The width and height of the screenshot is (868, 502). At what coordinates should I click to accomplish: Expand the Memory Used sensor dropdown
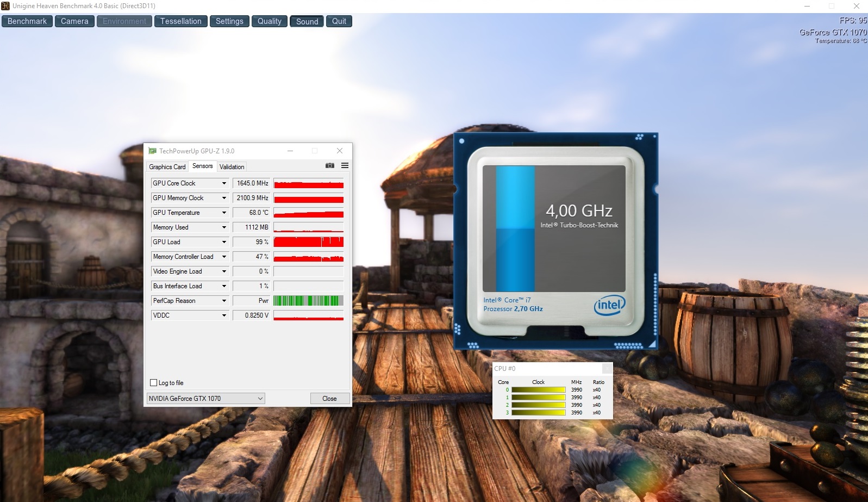point(224,227)
